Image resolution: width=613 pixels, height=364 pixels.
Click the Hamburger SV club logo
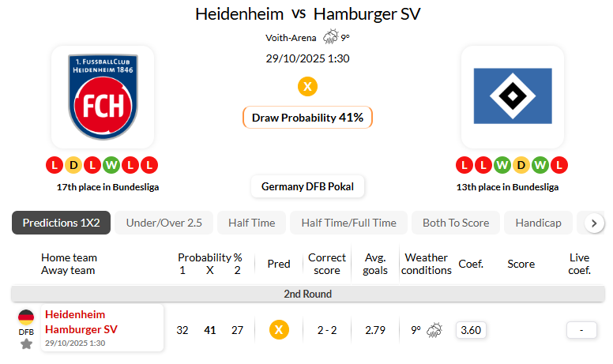[x=512, y=96]
